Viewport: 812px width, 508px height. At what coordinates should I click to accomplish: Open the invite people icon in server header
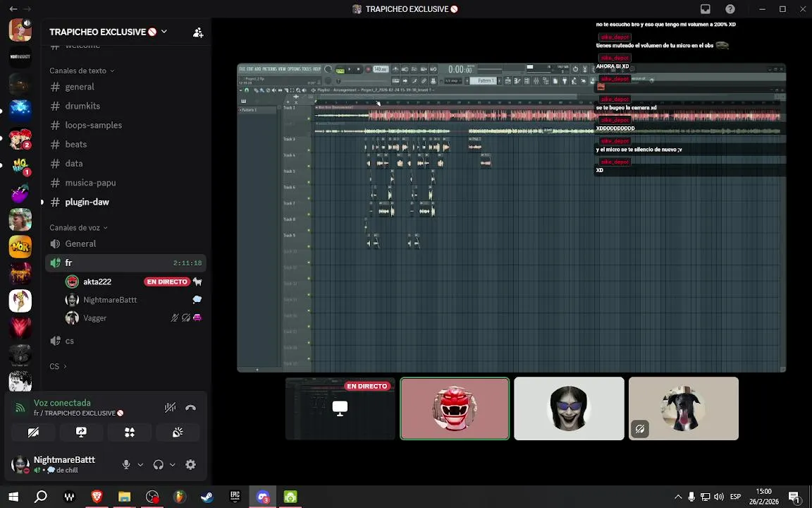pyautogui.click(x=198, y=32)
